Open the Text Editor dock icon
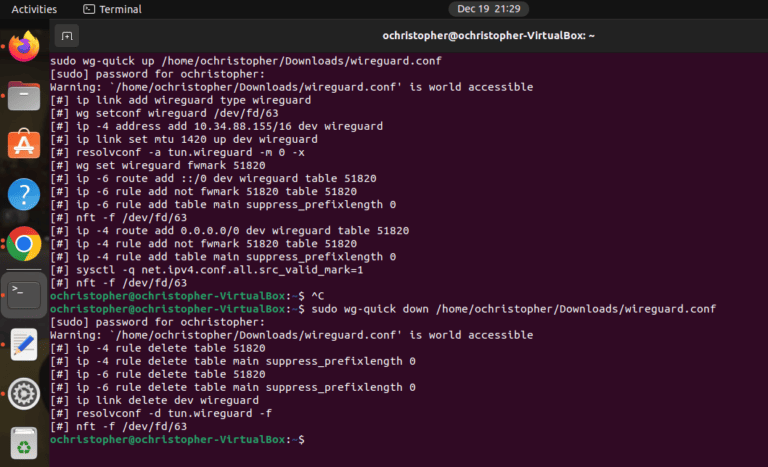768x467 pixels. 24,344
